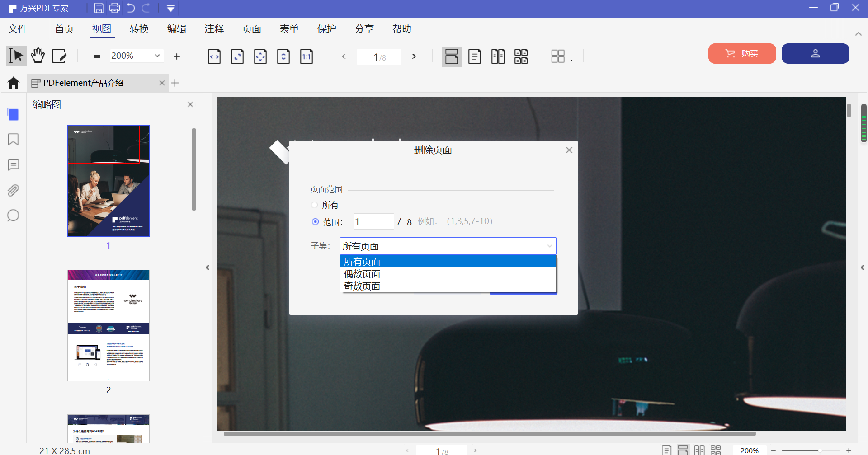
Task: Switch to two-page side-by-side view
Action: click(x=498, y=56)
